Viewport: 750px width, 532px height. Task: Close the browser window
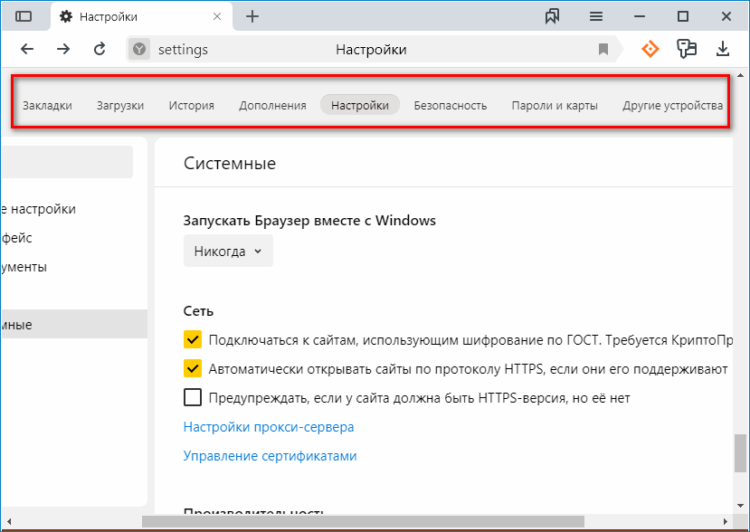point(726,17)
